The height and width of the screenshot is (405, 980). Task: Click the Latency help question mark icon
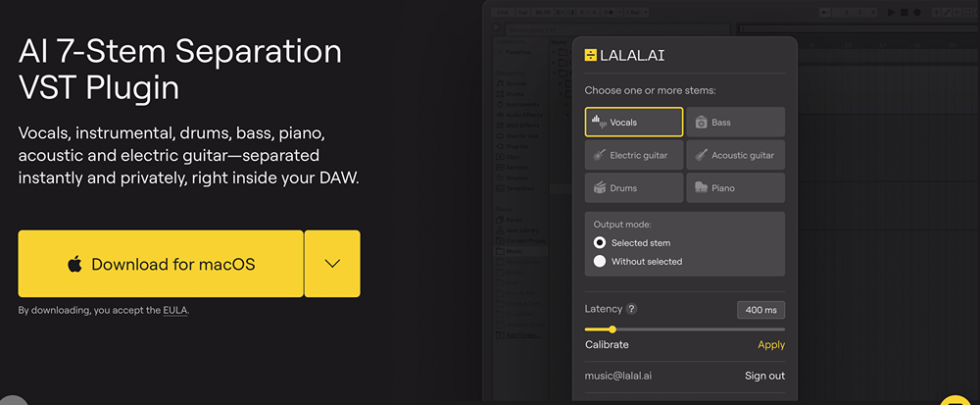(x=632, y=309)
